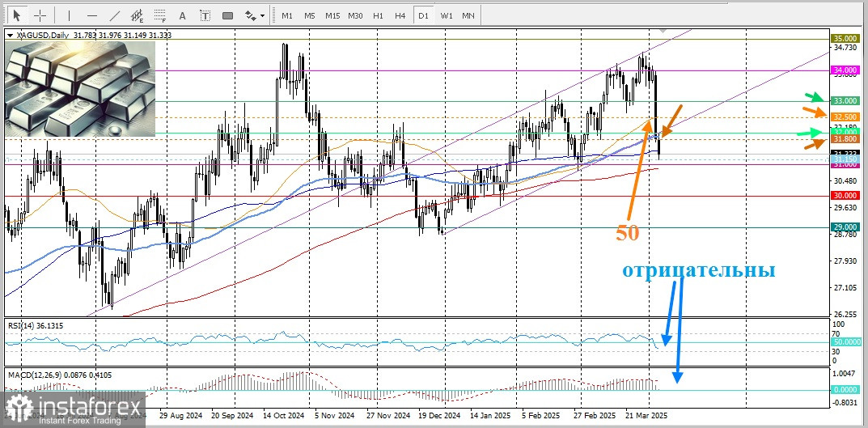Switch to the M1 timeframe
The image size is (868, 428).
(x=287, y=15)
